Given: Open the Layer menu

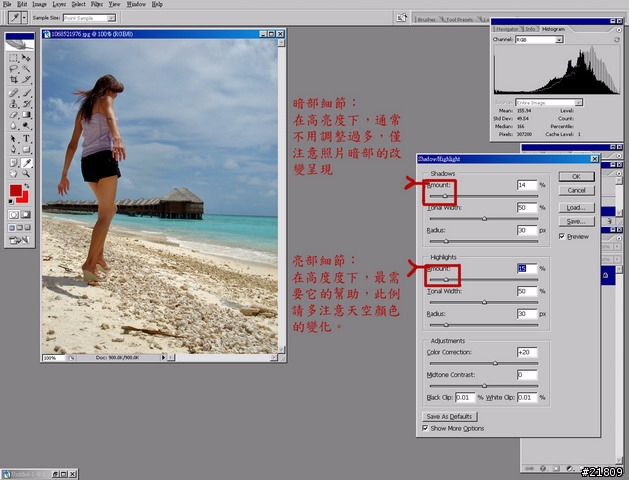Looking at the screenshot, I should click(x=59, y=4).
